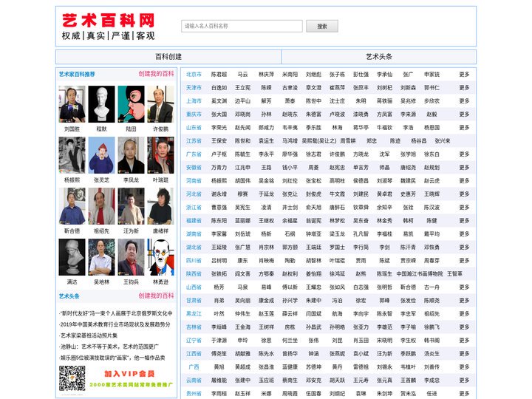Select the 浙江省 region link

tap(194, 208)
